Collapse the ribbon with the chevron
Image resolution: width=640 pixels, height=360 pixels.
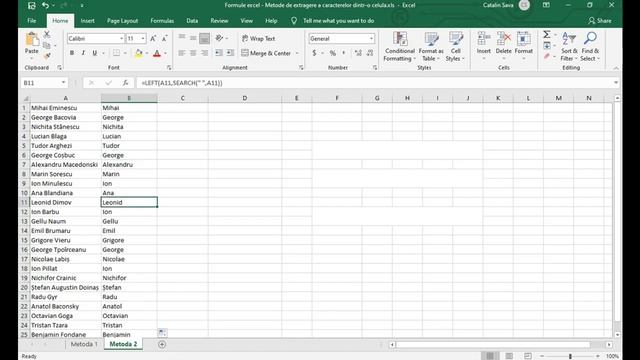click(616, 68)
